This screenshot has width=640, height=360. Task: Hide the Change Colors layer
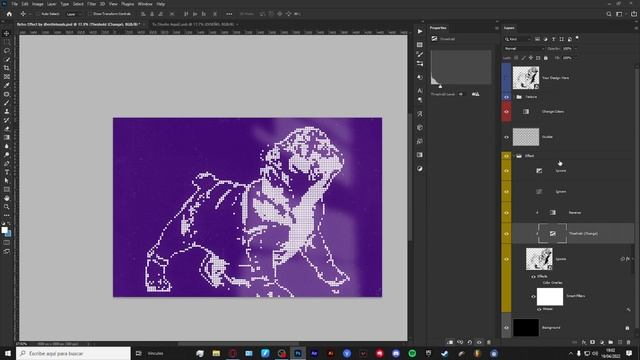pyautogui.click(x=506, y=112)
